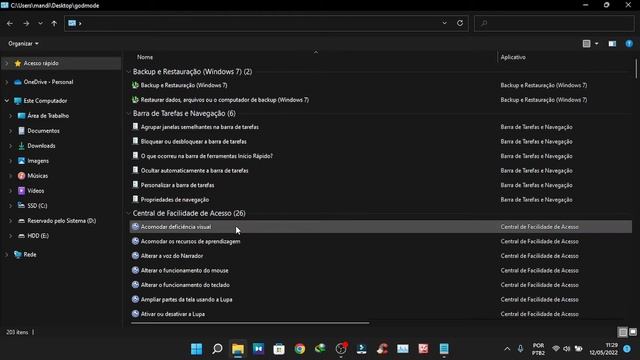Open taskbar Search
Screen dimensions: 640x360
coord(217,349)
